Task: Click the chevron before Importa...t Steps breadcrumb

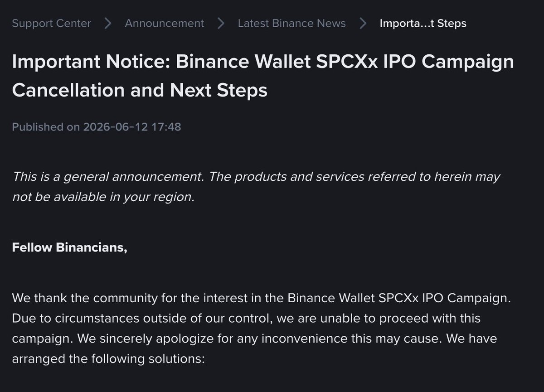Action: [363, 23]
